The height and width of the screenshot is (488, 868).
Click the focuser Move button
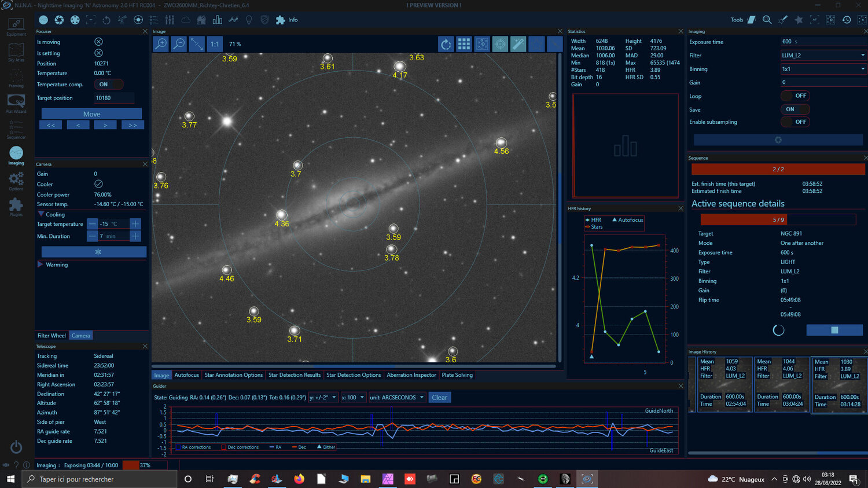point(91,114)
